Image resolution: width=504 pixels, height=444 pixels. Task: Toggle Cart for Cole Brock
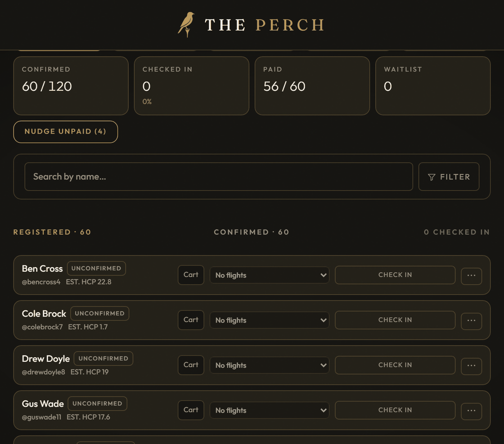[191, 320]
